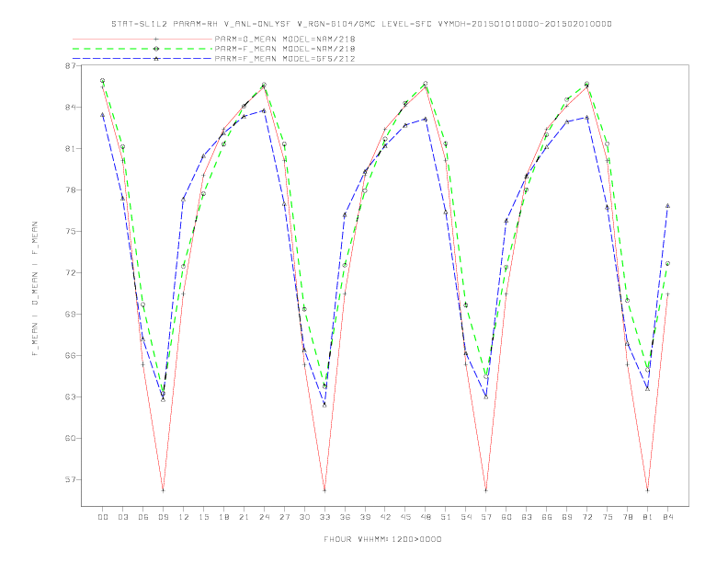The image size is (728, 563).
Task: Click the x-axis label FHOUR VHHMM:1200>0000
Action: pos(382,539)
